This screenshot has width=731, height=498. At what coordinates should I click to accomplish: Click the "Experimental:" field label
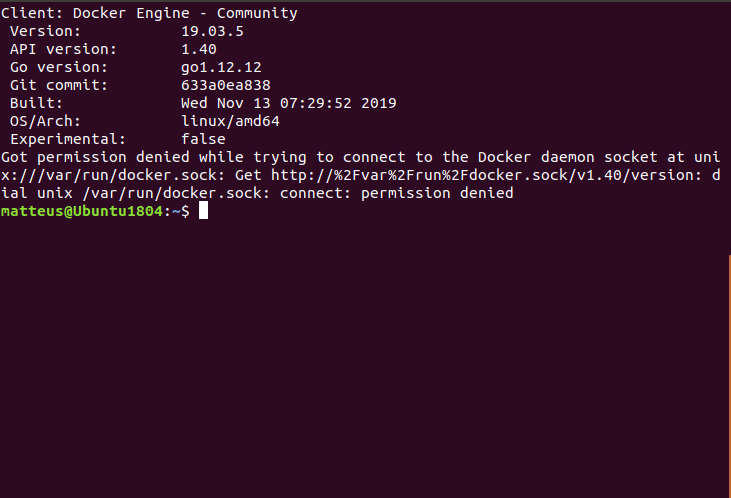tap(68, 139)
